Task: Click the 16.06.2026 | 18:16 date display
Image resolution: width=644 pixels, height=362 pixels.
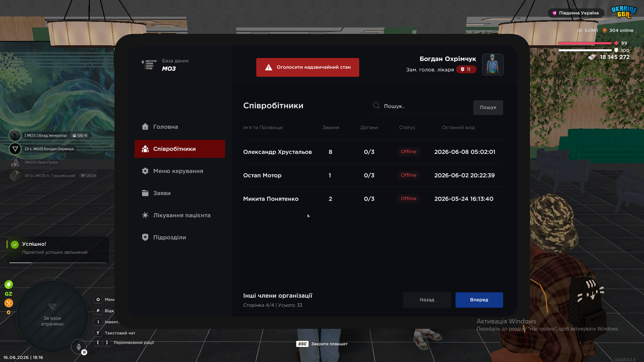Action: tap(23, 357)
